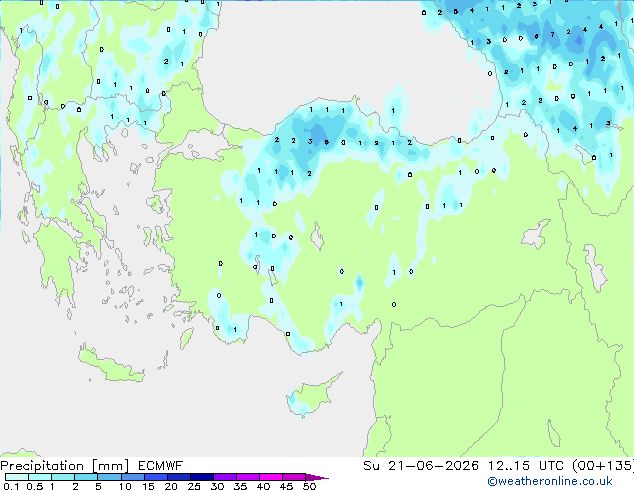Click the "25" legend value
This screenshot has width=634, height=490.
(194, 486)
